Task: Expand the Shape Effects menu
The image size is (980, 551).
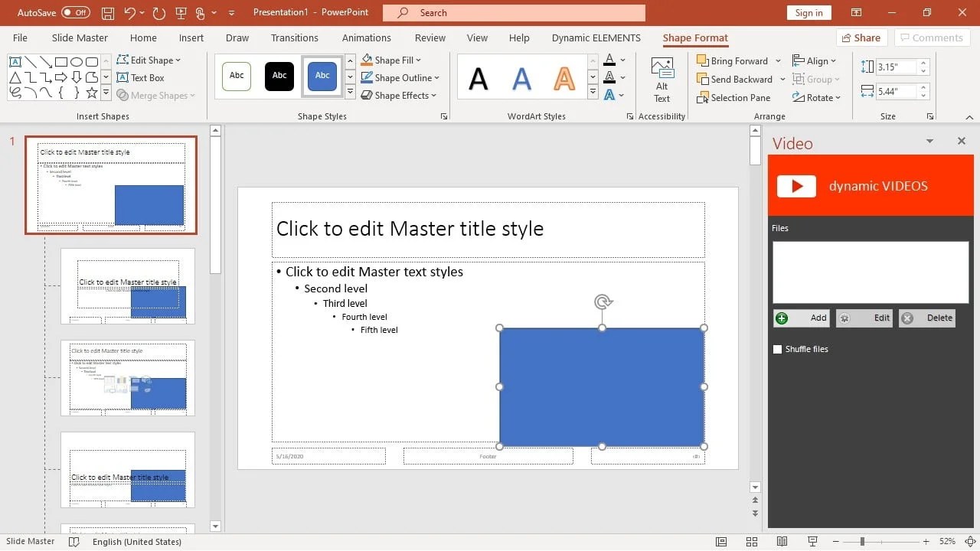Action: point(398,95)
